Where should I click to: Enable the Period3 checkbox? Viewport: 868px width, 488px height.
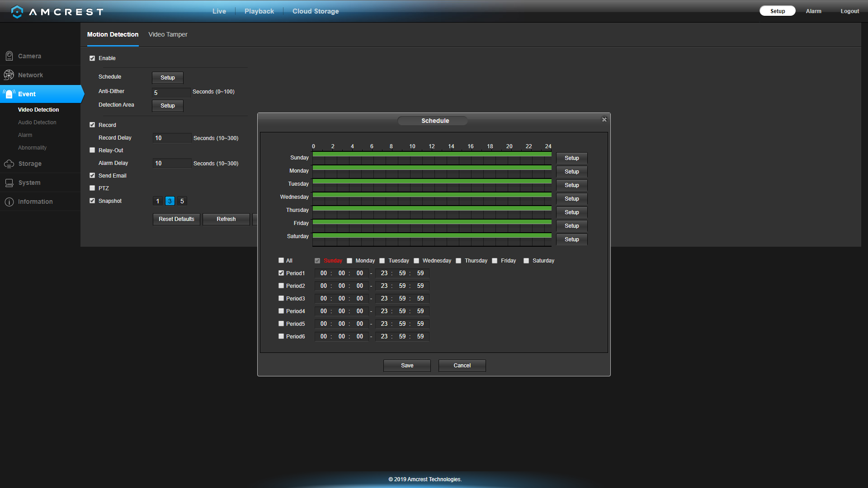coord(281,298)
